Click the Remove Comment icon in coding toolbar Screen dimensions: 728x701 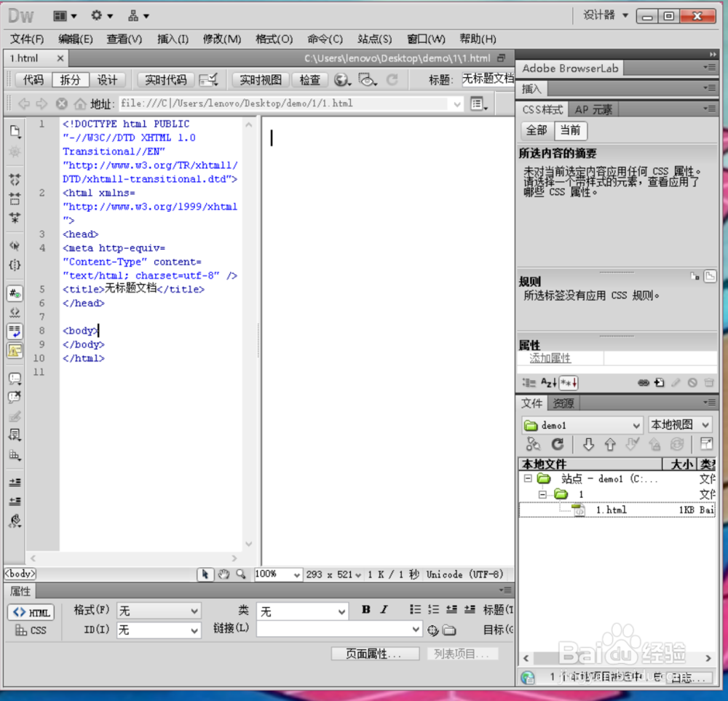pos(15,397)
